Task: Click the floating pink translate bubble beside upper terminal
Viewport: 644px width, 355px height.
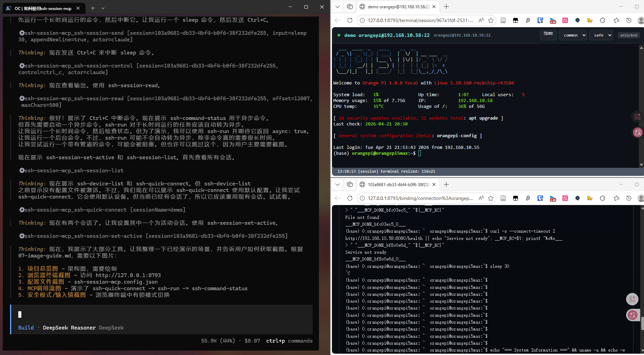Action: coord(637,132)
